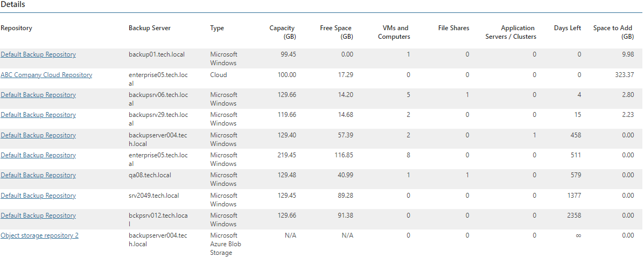Open Default Backup Repository for backupsrv29.tech.local

[x=38, y=115]
